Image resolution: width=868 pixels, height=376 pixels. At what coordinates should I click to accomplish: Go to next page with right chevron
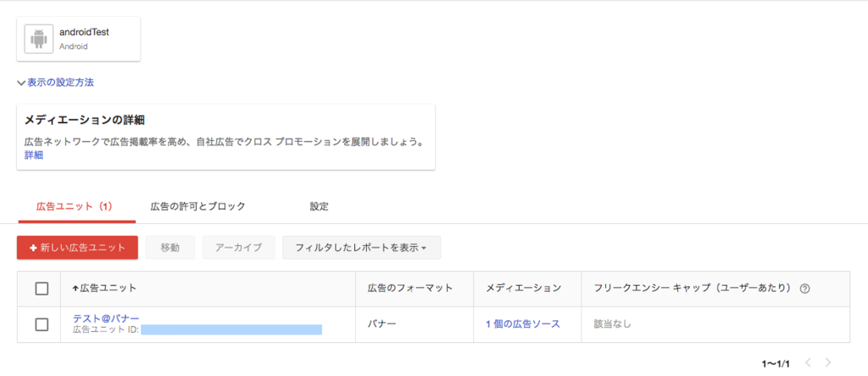827,362
